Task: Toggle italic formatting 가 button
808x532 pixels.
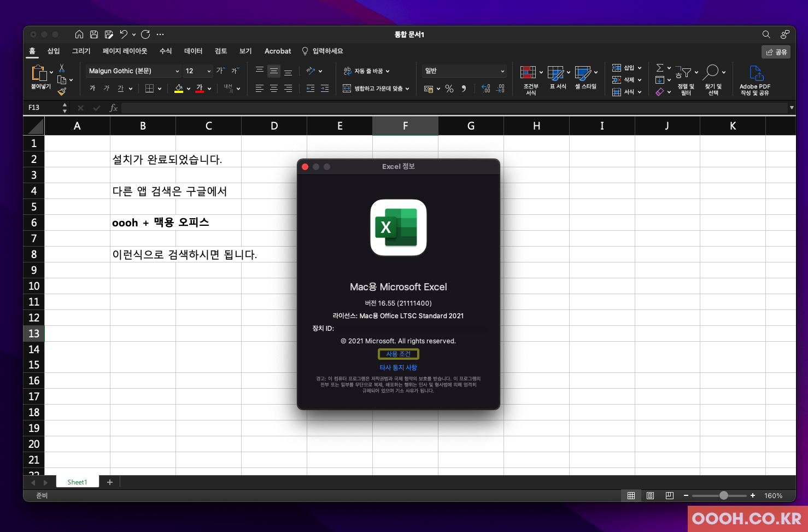Action: pyautogui.click(x=107, y=88)
